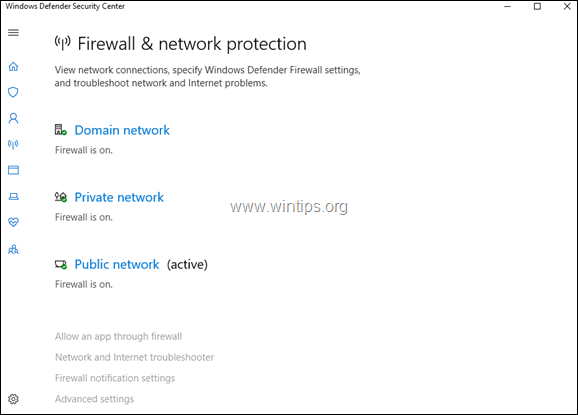Image resolution: width=578 pixels, height=415 pixels.
Task: Open Private network settings
Action: [119, 197]
